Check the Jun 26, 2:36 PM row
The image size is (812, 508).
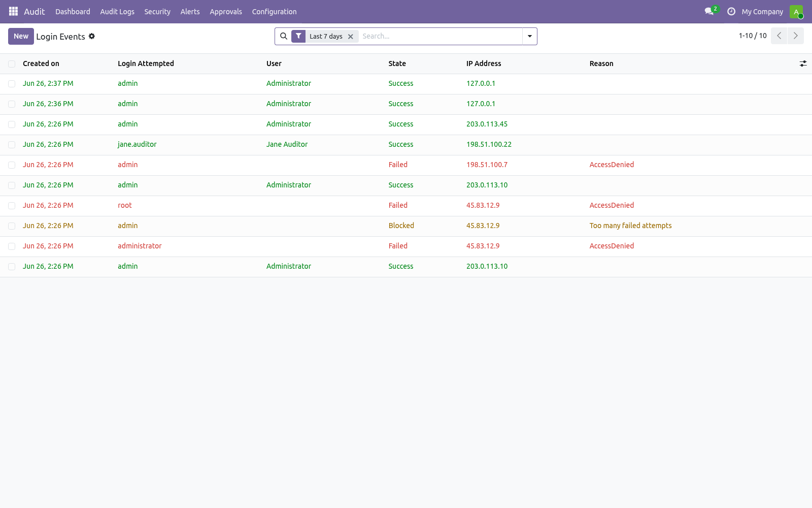pyautogui.click(x=12, y=104)
